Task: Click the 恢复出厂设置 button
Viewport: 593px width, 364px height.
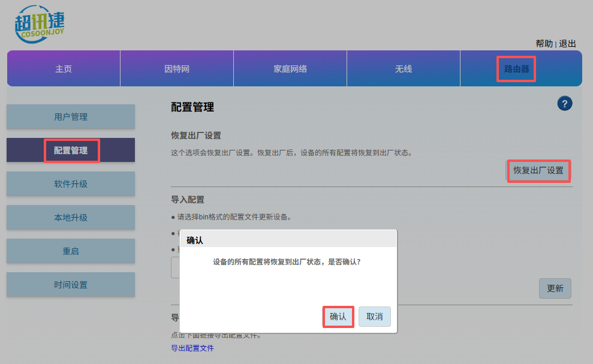Action: 538,171
